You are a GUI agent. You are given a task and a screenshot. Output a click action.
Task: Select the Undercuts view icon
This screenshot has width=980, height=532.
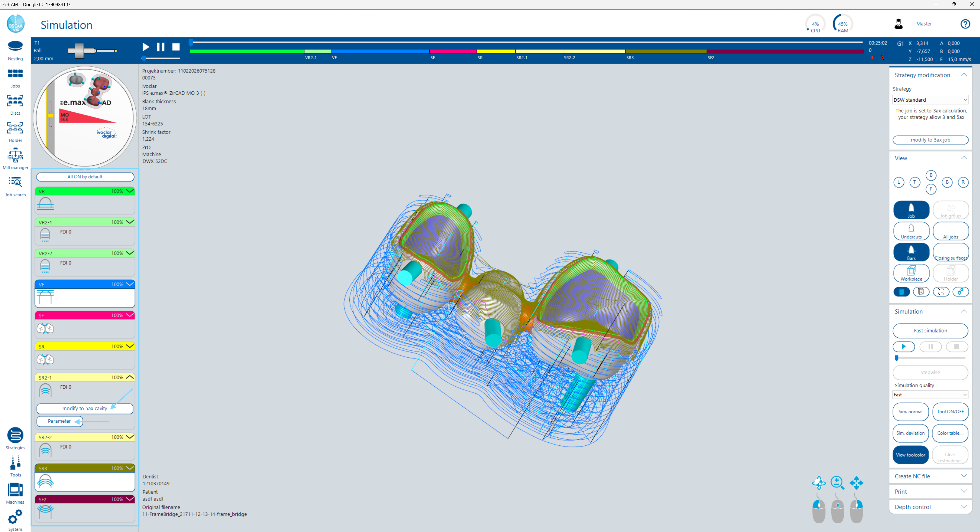911,231
